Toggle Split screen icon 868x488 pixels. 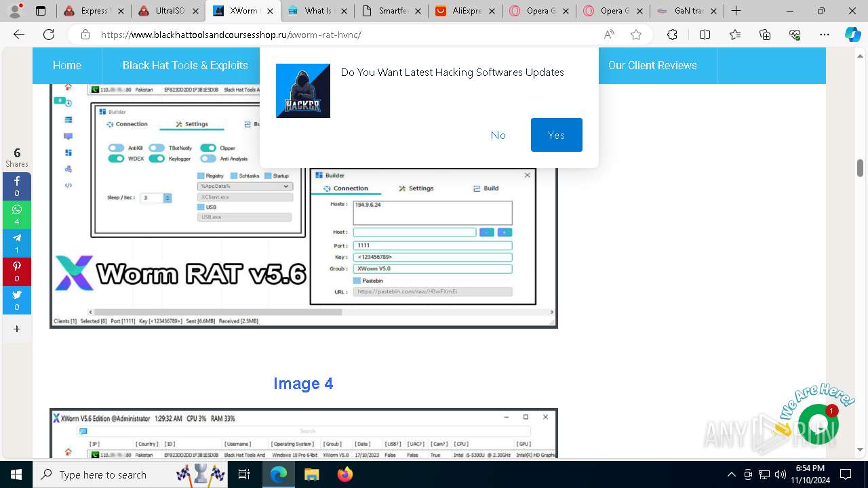pos(705,35)
